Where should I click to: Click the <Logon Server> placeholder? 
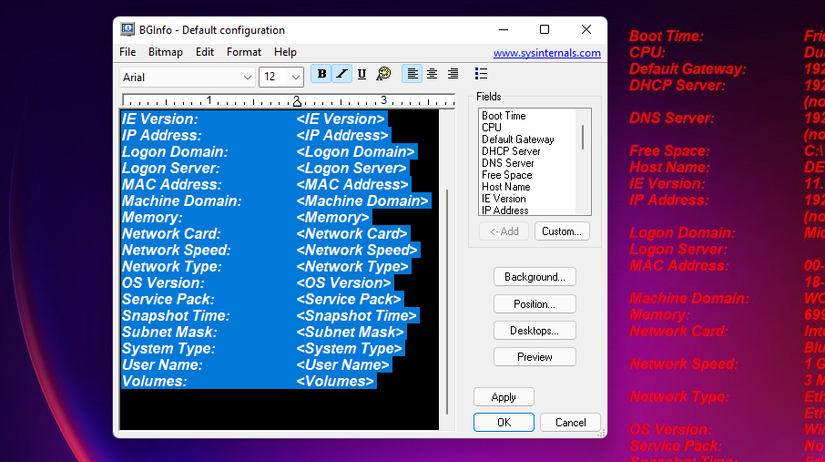click(351, 168)
